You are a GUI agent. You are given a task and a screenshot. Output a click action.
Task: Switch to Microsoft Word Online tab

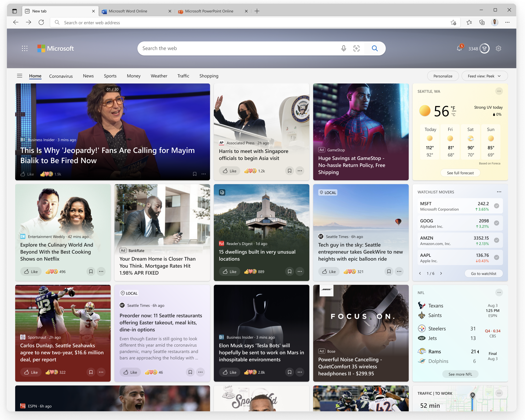click(128, 11)
